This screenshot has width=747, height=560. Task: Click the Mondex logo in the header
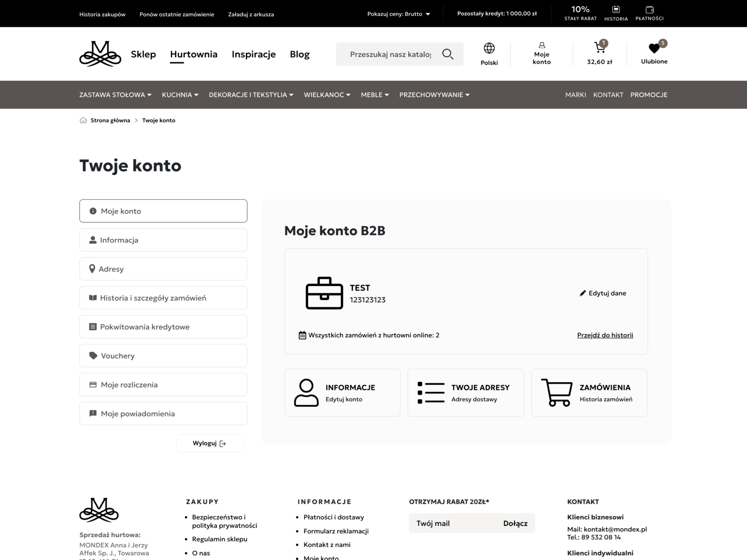click(100, 54)
